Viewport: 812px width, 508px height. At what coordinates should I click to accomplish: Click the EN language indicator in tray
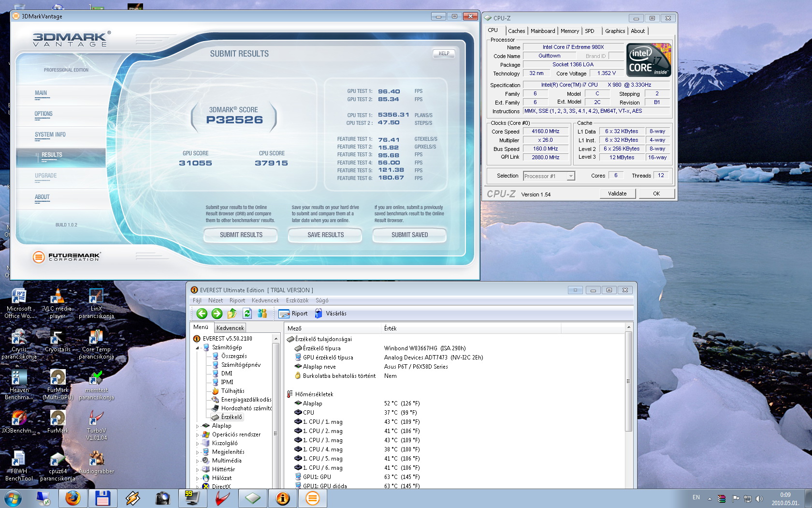click(696, 497)
